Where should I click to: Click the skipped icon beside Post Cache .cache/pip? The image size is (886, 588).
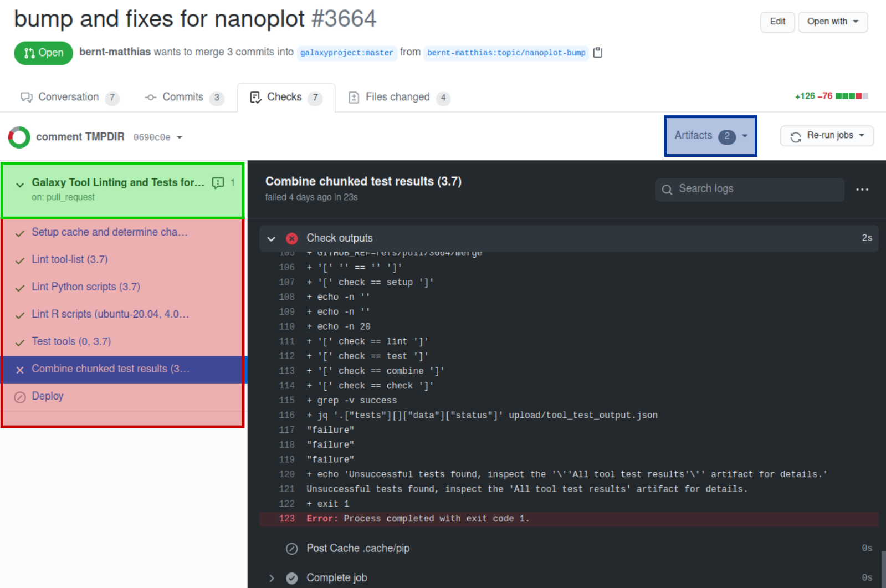click(x=292, y=549)
